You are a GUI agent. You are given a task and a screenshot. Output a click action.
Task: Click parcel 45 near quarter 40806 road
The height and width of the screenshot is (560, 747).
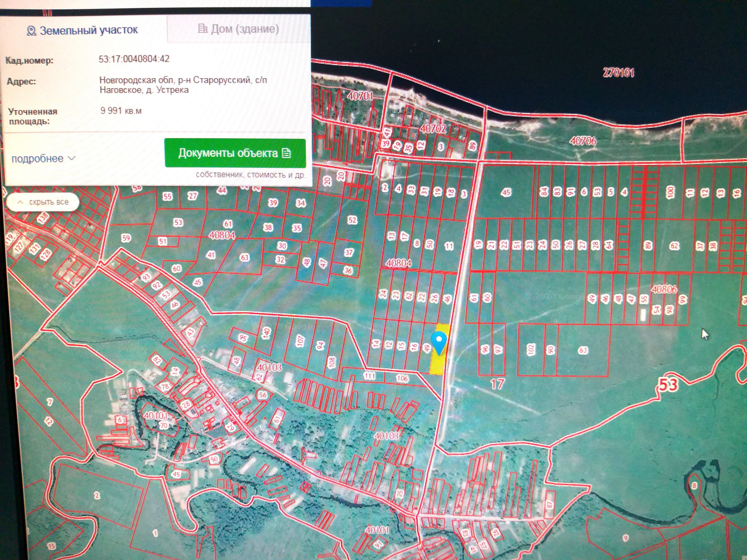tap(506, 192)
